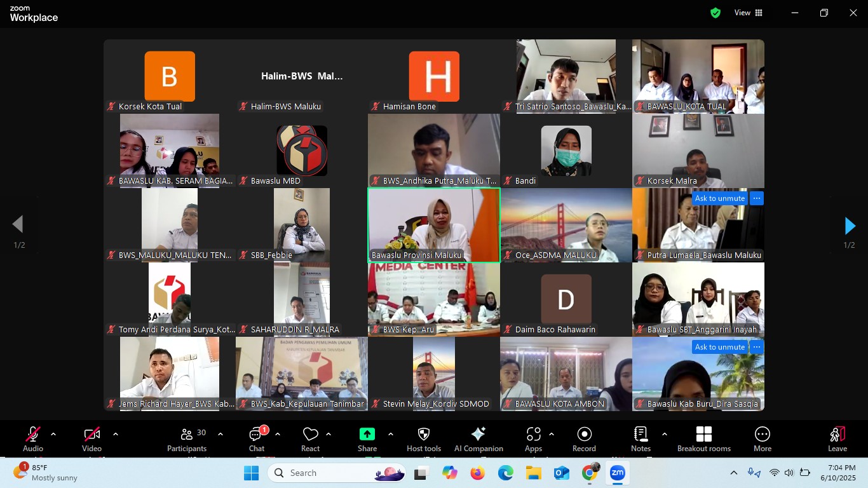Expand the Share options arrow
Screen dimensions: 868x488
pyautogui.click(x=390, y=434)
